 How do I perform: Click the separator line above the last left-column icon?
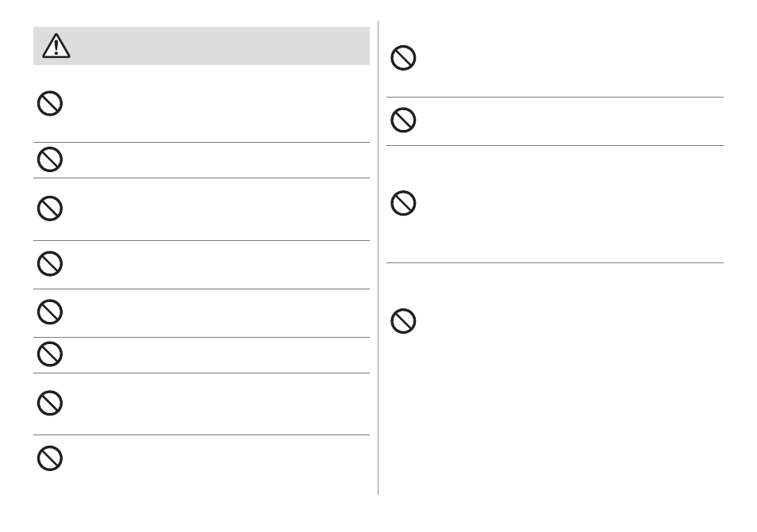click(202, 435)
